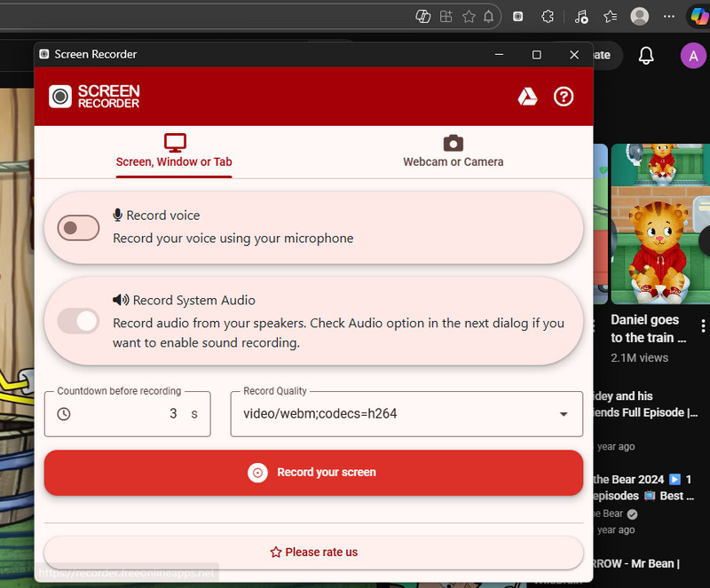Click the clock icon in Countdown before recording
The image size is (710, 588).
pos(63,413)
